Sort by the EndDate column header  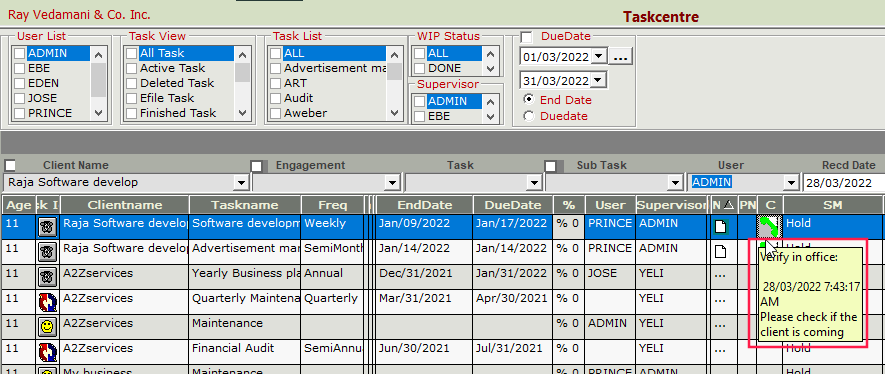(424, 205)
